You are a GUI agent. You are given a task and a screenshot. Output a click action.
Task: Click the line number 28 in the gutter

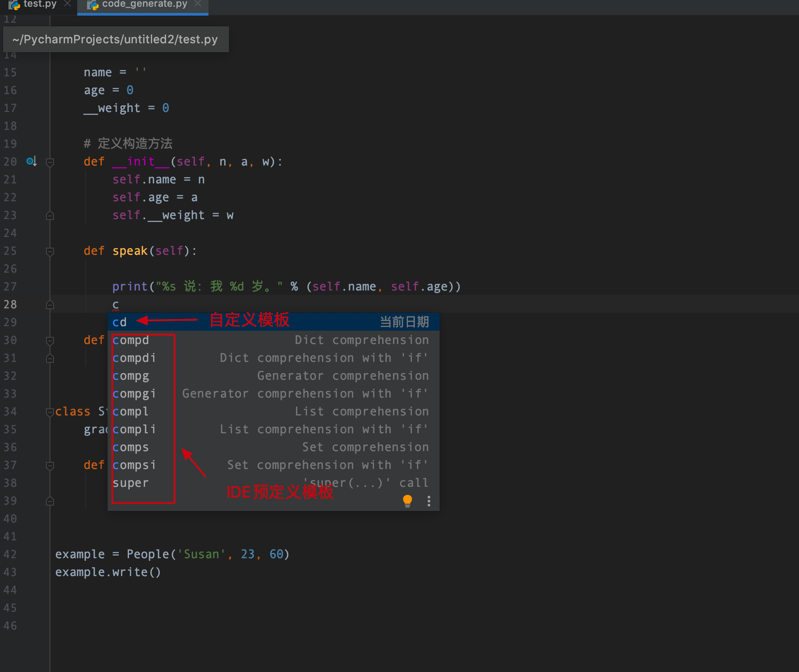click(x=10, y=304)
